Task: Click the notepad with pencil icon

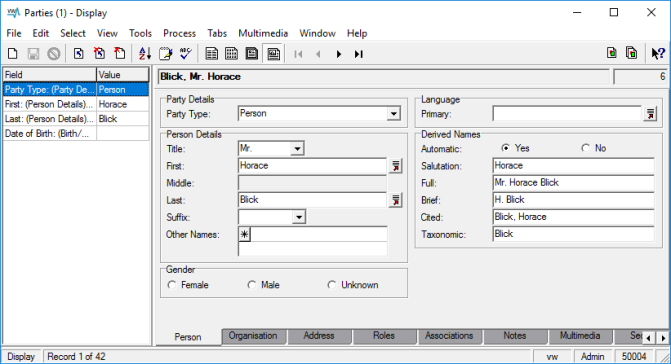Action: [x=165, y=54]
